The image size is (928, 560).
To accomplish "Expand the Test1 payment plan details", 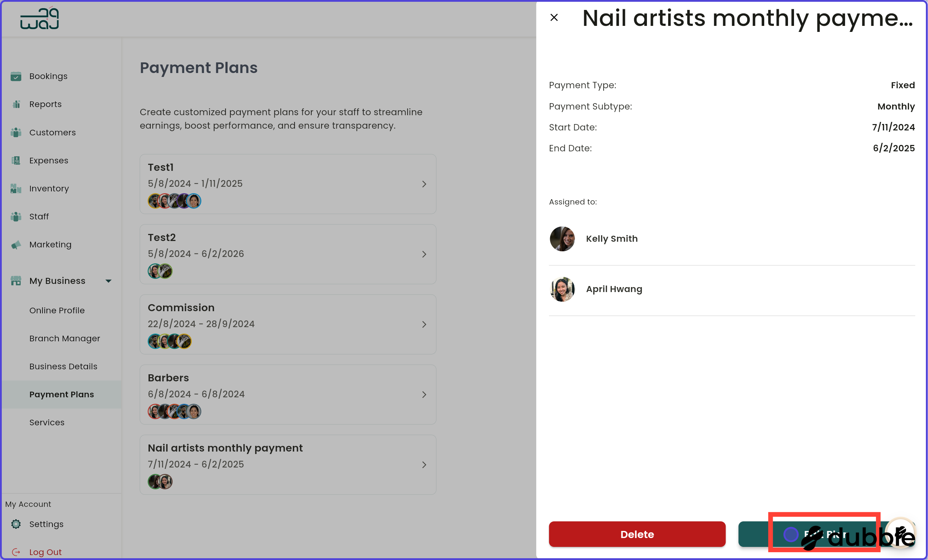I will (424, 184).
